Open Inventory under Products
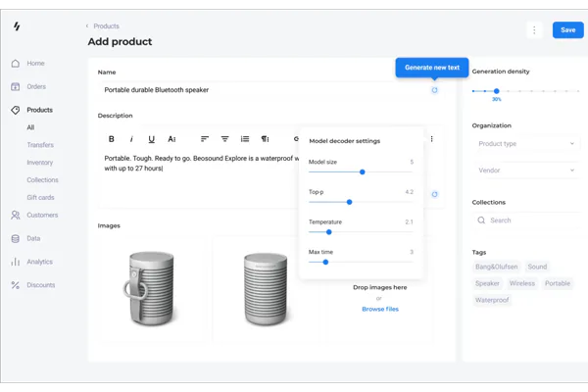 coord(40,163)
